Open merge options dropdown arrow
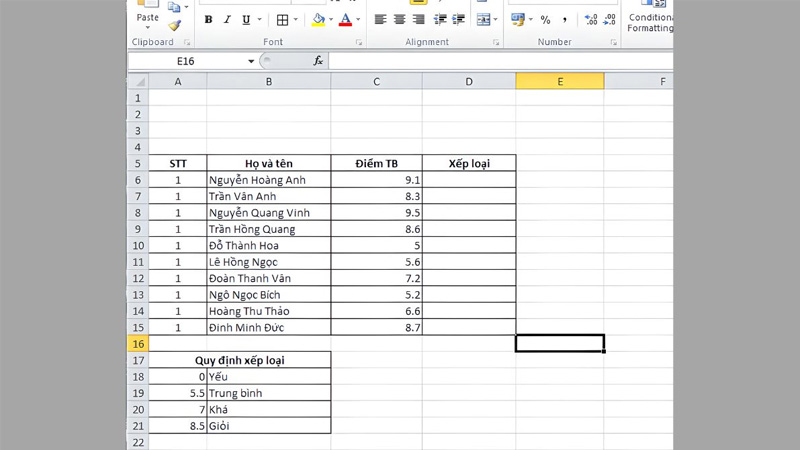The width and height of the screenshot is (800, 450). [495, 20]
